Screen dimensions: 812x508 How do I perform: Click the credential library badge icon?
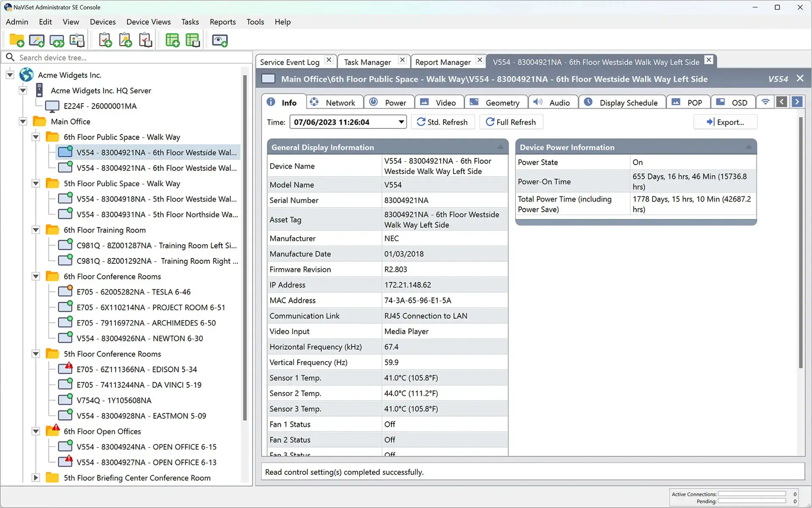[77, 41]
